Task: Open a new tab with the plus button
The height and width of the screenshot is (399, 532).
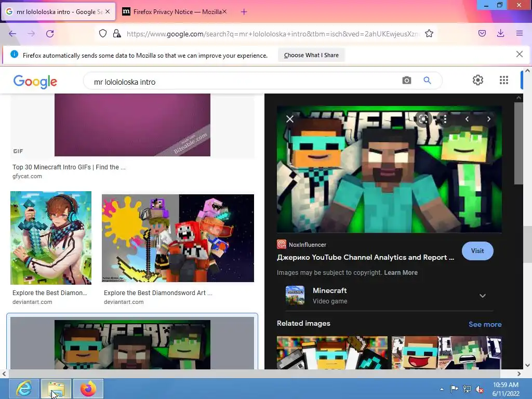Action: point(244,12)
